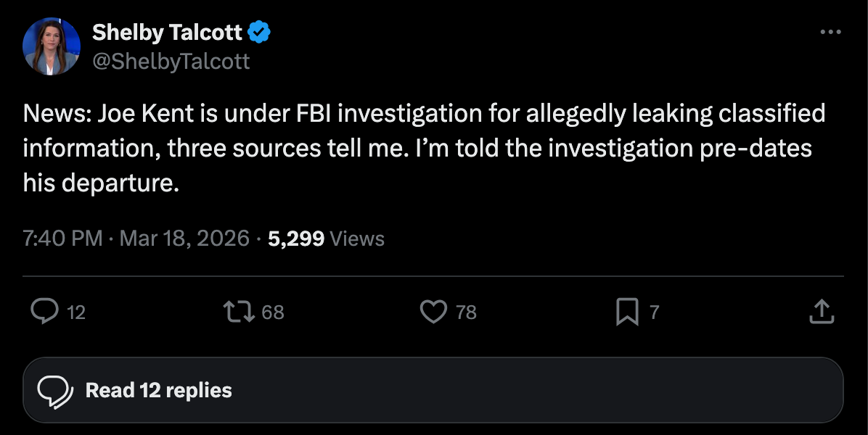Click the Mar 18, 2026 date
Screen dimensions: 868x435
click(x=184, y=239)
